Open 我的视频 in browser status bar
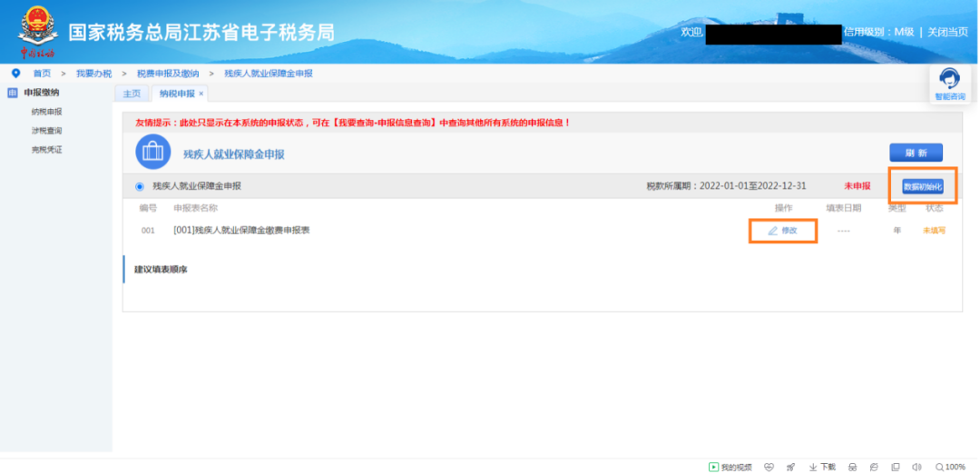 [729, 467]
